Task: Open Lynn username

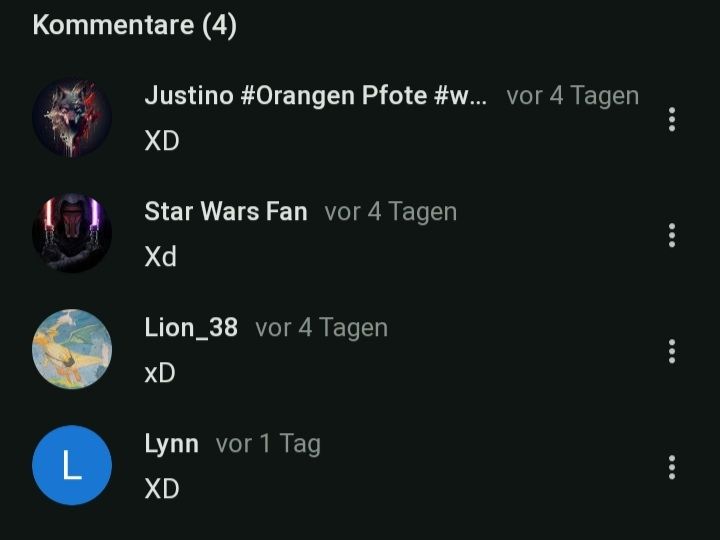Action: tap(172, 444)
